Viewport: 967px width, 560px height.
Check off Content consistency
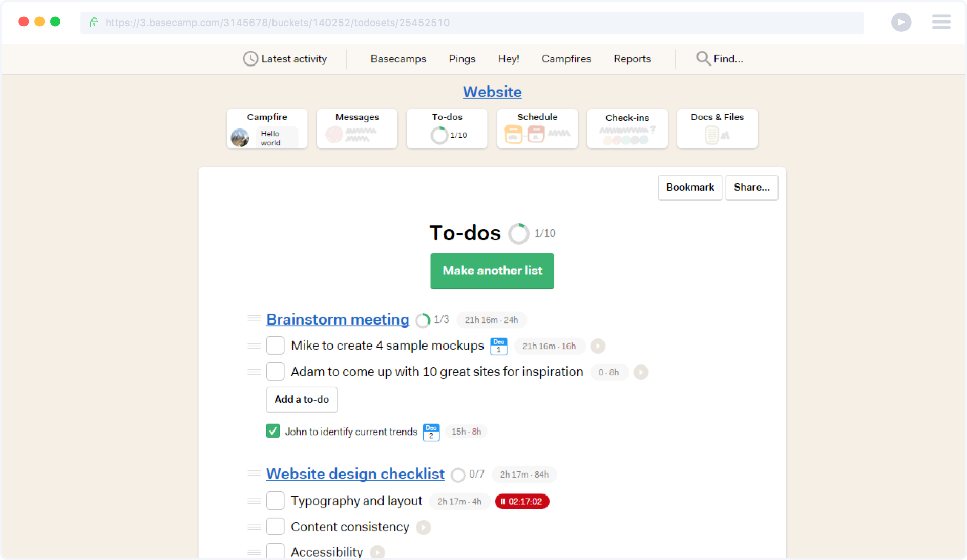point(275,527)
